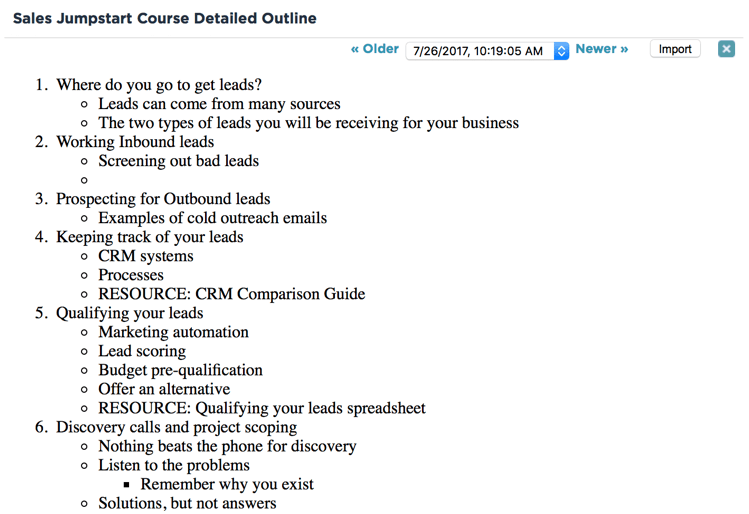The width and height of the screenshot is (749, 514).
Task: Click 'Remember why you exist' sub-bullet
Action: point(227,484)
